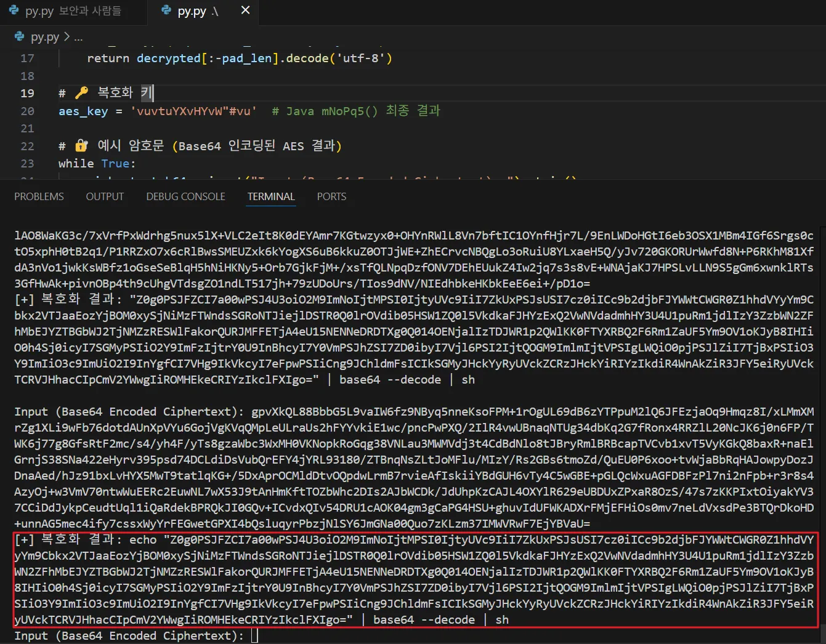Click the terminal input prompt cursor
Viewport: 826px width, 644px height.
[x=254, y=636]
